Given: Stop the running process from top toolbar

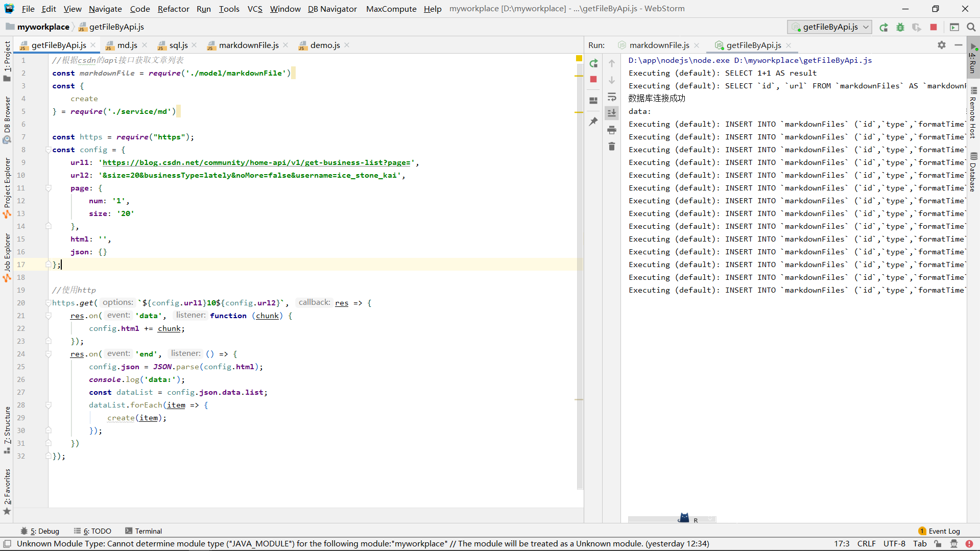Looking at the screenshot, I should [934, 27].
